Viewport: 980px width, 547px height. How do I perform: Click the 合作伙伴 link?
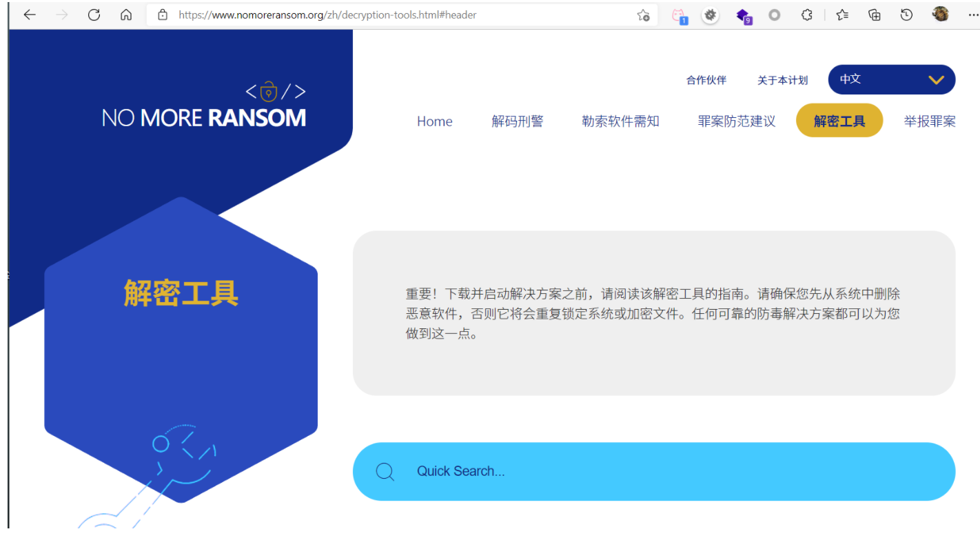click(x=706, y=79)
